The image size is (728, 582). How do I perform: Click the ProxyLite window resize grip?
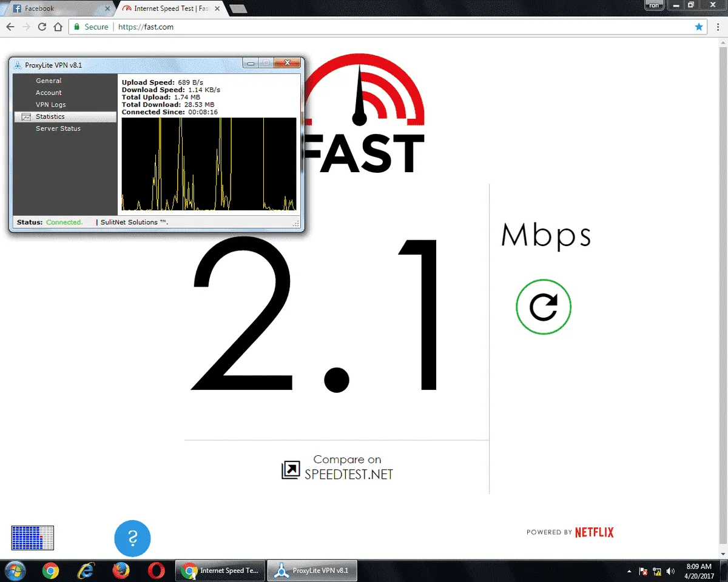coord(297,224)
